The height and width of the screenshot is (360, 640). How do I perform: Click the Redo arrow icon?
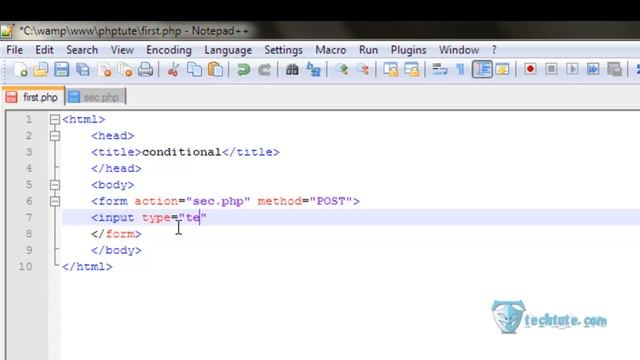[x=264, y=70]
